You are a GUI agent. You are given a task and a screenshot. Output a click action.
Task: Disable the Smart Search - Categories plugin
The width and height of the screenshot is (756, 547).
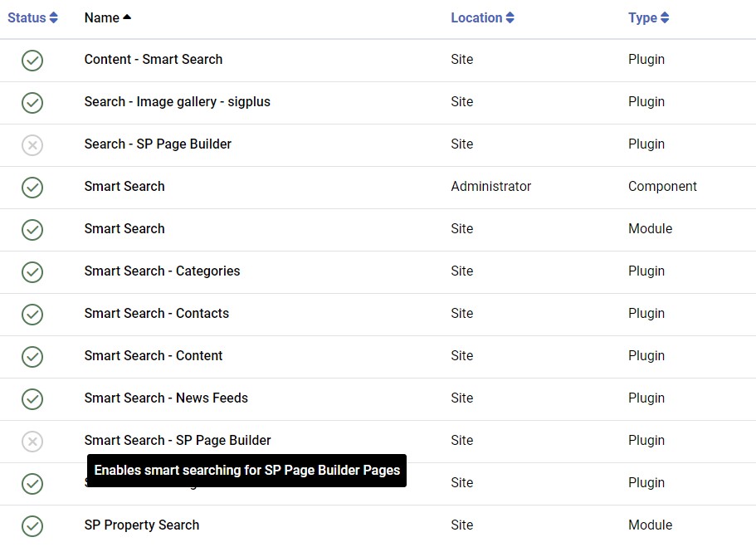32,271
